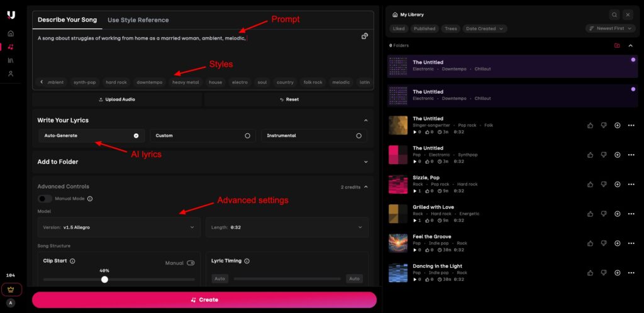This screenshot has height=313, width=644.
Task: Select the music create icon in sidebar
Action: (11, 47)
